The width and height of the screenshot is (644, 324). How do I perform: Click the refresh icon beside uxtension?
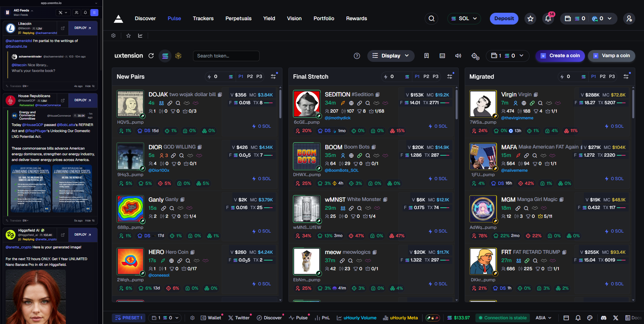point(151,56)
